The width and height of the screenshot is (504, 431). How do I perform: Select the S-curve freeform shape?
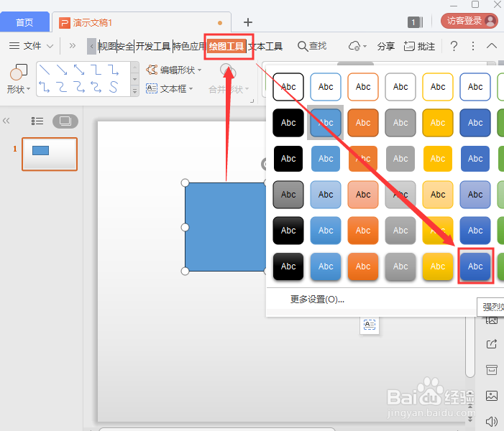click(113, 87)
